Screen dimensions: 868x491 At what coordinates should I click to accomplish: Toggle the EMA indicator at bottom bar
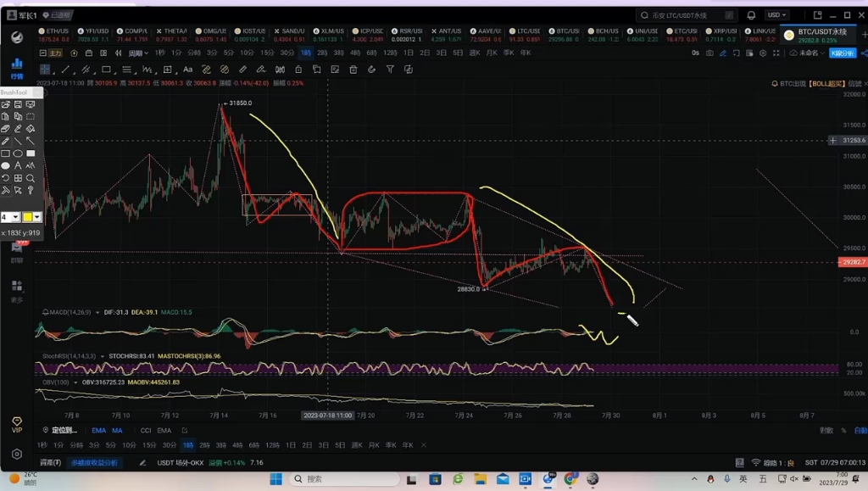tap(98, 431)
